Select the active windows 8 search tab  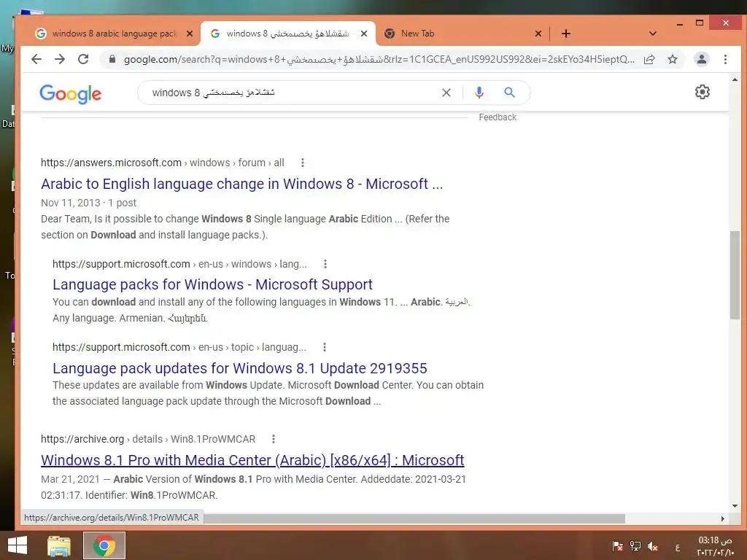click(x=287, y=34)
